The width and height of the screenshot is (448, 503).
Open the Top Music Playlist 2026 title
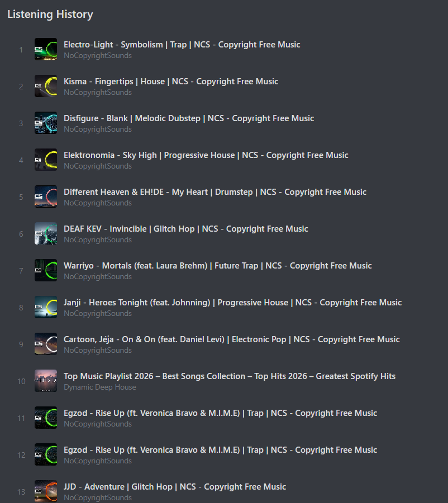coord(229,376)
